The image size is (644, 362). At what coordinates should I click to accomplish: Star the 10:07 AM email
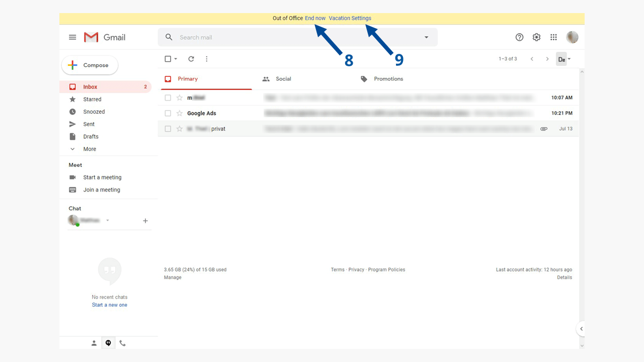[x=179, y=98]
